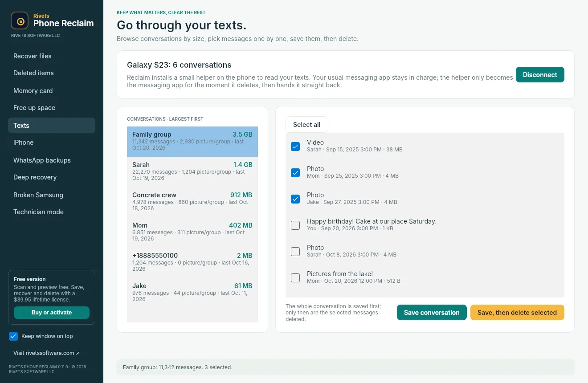588x383 pixels.
Task: Uncheck the Photo from Mom checkbox
Action: 295,173
